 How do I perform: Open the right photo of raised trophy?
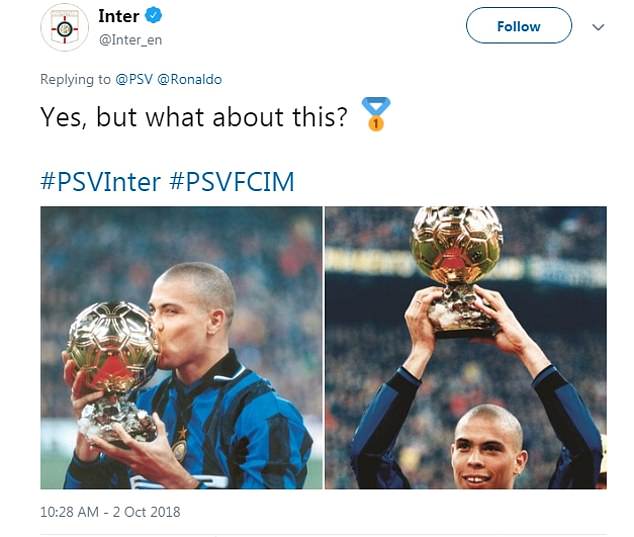[465, 347]
